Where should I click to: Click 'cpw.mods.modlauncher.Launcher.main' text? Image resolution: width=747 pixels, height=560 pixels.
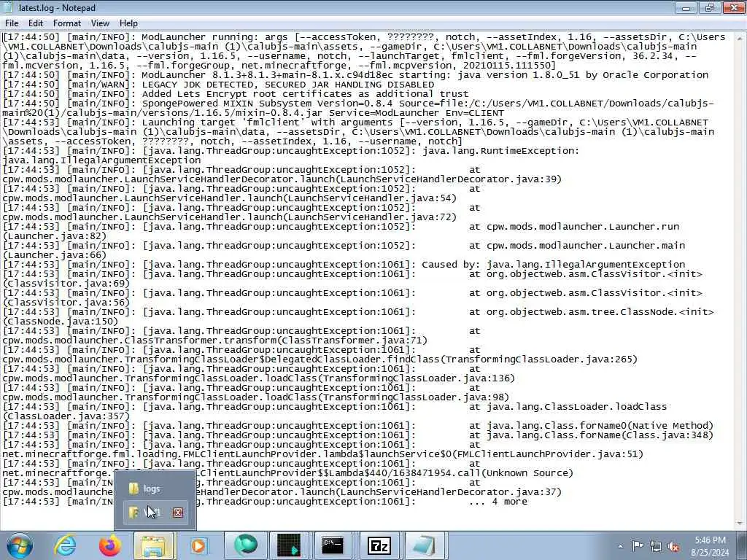point(586,245)
